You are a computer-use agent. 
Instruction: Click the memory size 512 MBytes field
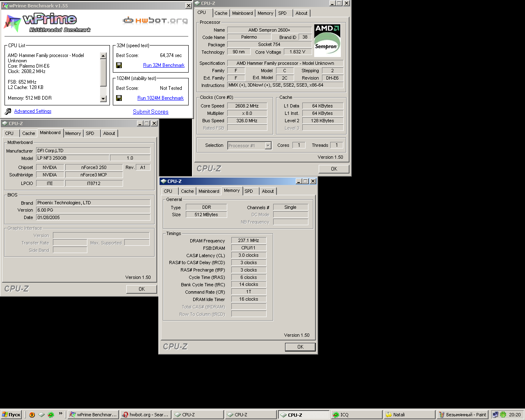click(206, 215)
